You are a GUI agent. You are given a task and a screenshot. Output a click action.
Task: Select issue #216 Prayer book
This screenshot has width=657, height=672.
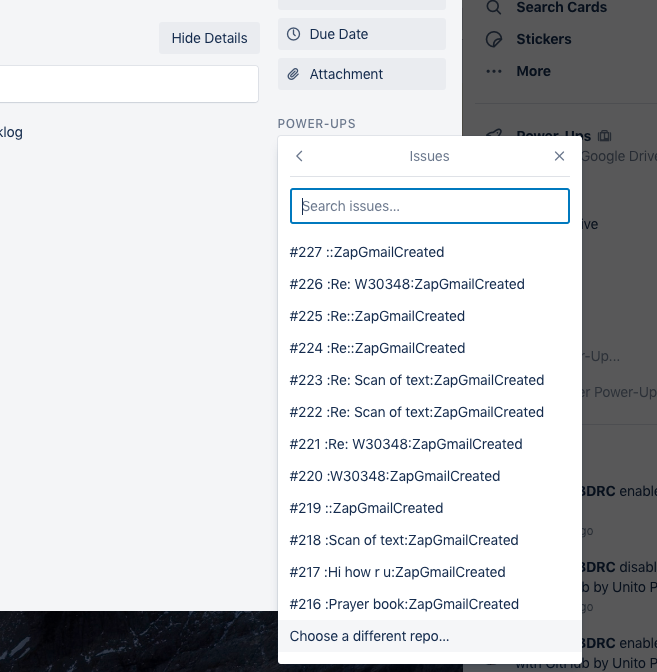[x=430, y=604]
